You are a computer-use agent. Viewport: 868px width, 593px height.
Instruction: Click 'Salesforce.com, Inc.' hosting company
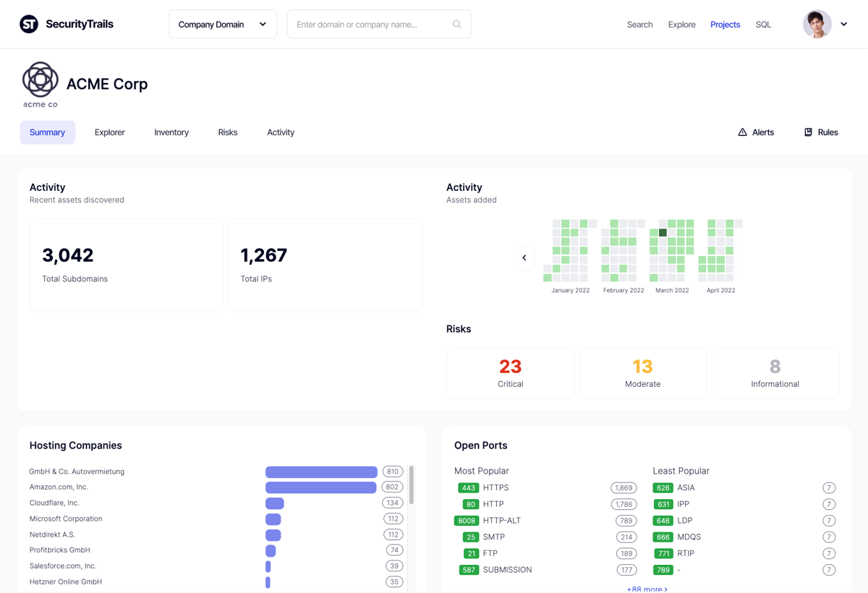(x=63, y=566)
